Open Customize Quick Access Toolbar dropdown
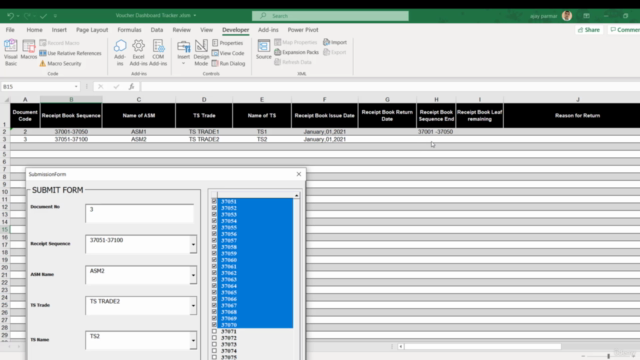640x360 pixels. click(55, 16)
